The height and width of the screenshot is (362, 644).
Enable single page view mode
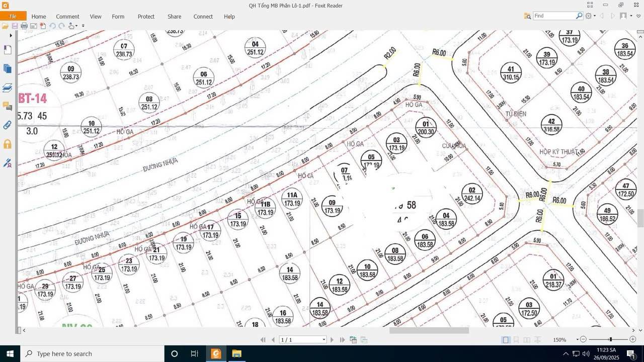click(x=506, y=339)
